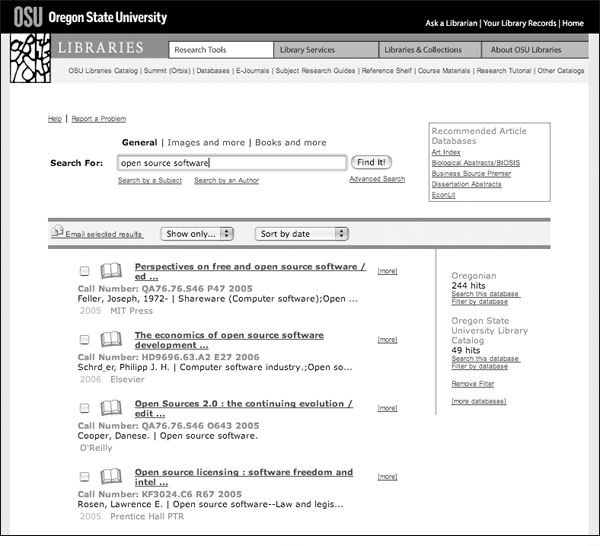This screenshot has height=546, width=600.
Task: Open Business Source Premier database link
Action: pos(470,173)
